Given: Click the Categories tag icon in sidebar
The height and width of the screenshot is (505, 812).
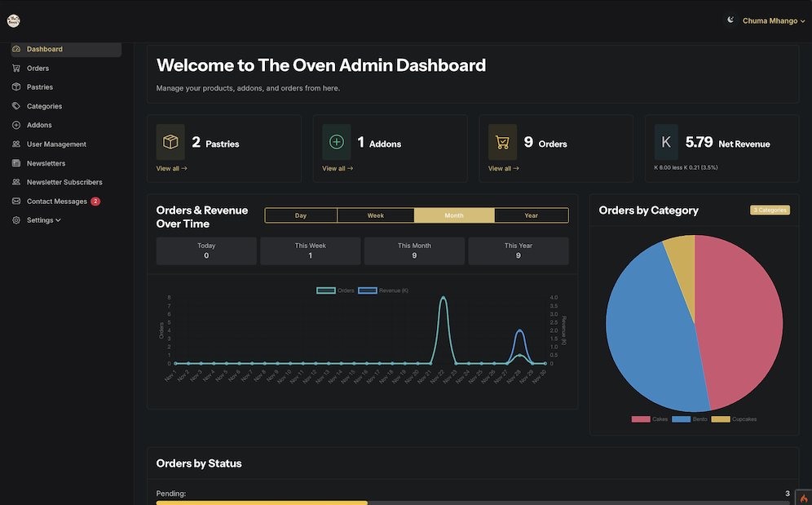Looking at the screenshot, I should [16, 106].
